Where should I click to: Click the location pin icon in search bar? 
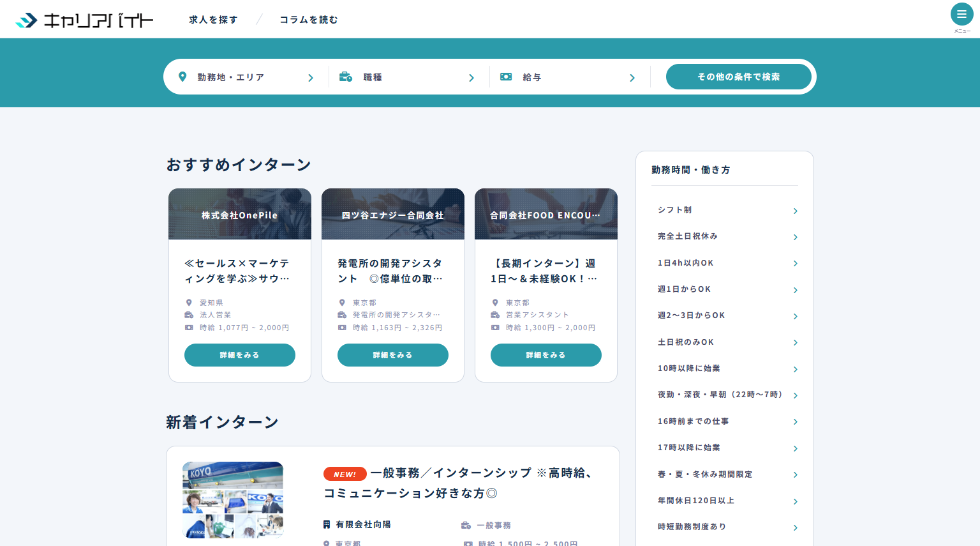click(x=182, y=77)
